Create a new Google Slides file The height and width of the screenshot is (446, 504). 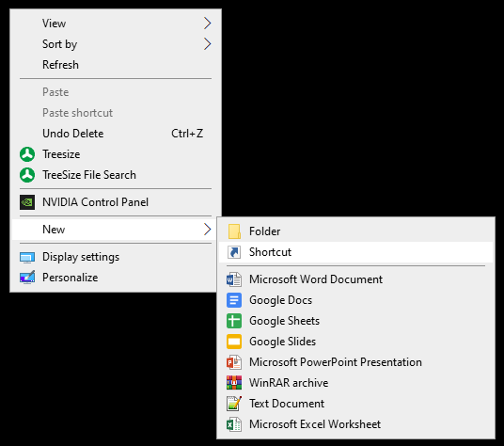coord(355,342)
